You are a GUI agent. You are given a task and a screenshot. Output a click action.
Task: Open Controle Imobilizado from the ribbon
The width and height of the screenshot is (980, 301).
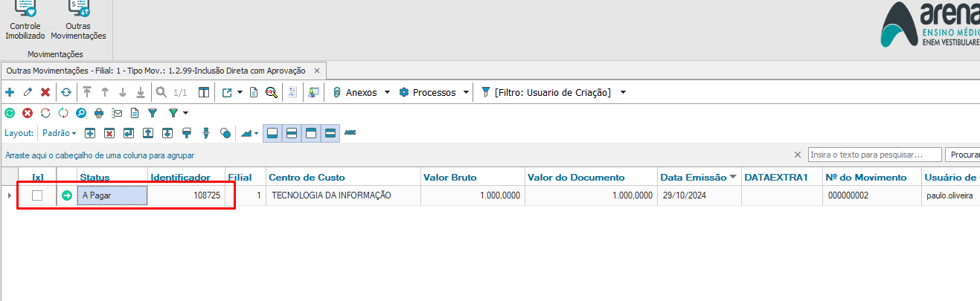coord(25,21)
